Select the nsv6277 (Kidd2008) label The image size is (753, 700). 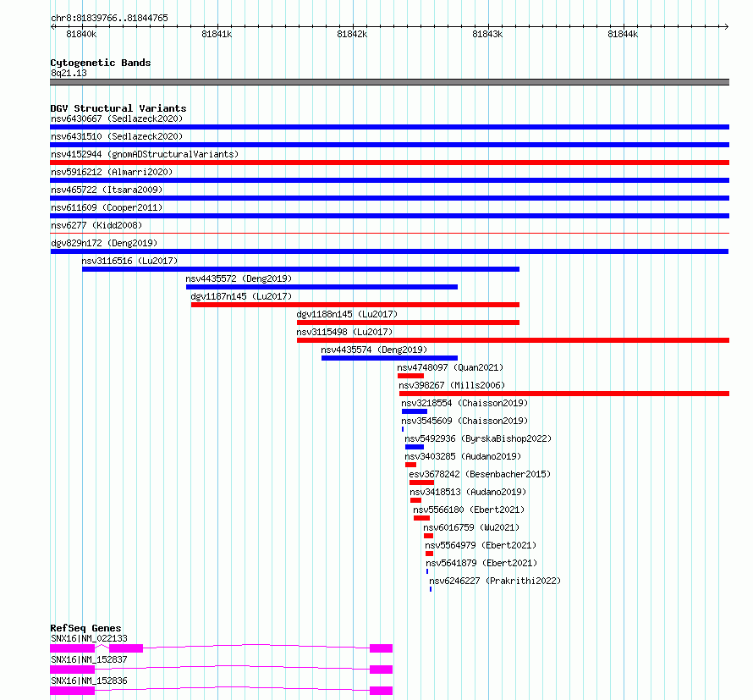[x=96, y=225]
